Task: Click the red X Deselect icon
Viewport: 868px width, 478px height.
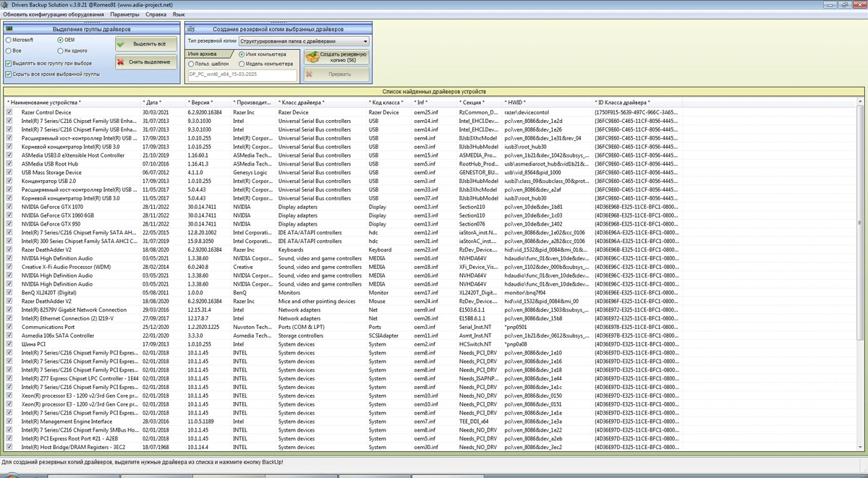Action: pos(122,62)
